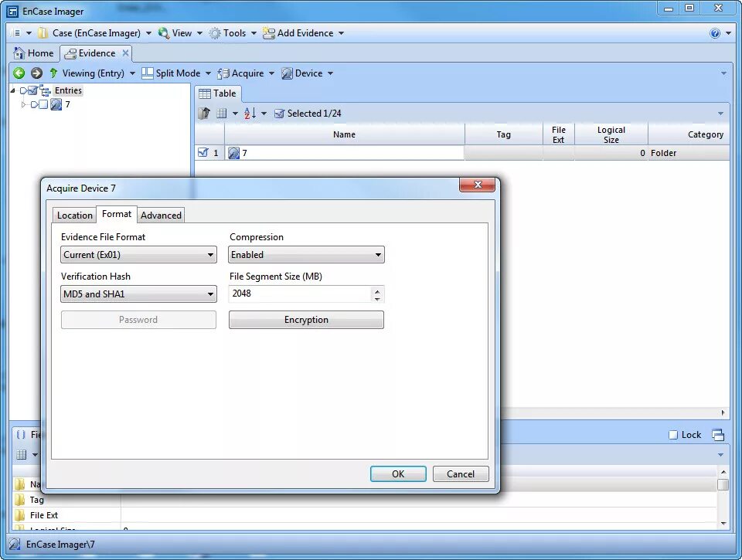Open the Add Evidence menu
Image resolution: width=742 pixels, height=560 pixels.
click(x=303, y=33)
